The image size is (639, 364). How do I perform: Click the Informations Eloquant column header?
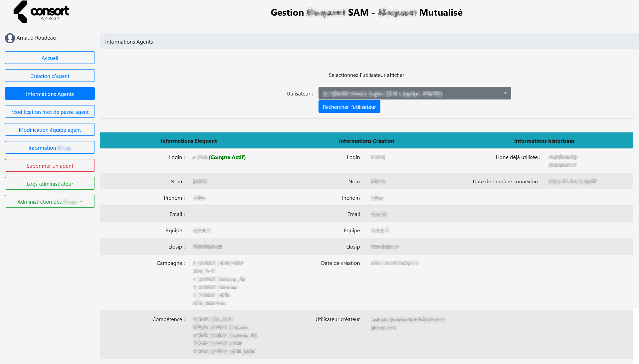coord(189,141)
